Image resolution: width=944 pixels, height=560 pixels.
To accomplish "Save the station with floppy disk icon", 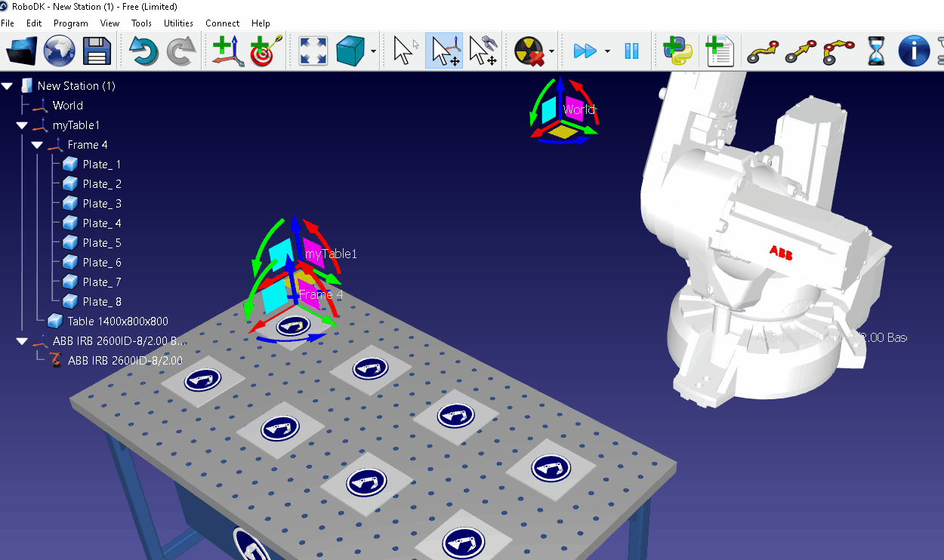I will pos(97,51).
